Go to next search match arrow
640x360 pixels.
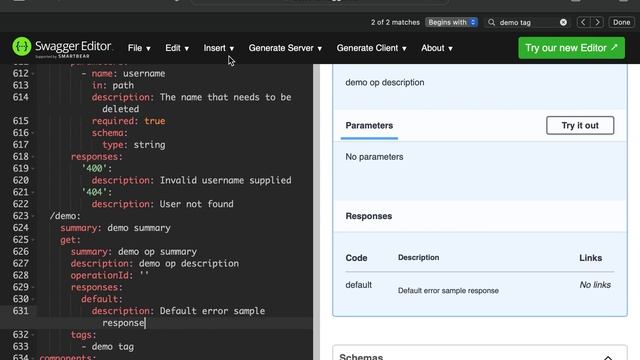click(597, 22)
